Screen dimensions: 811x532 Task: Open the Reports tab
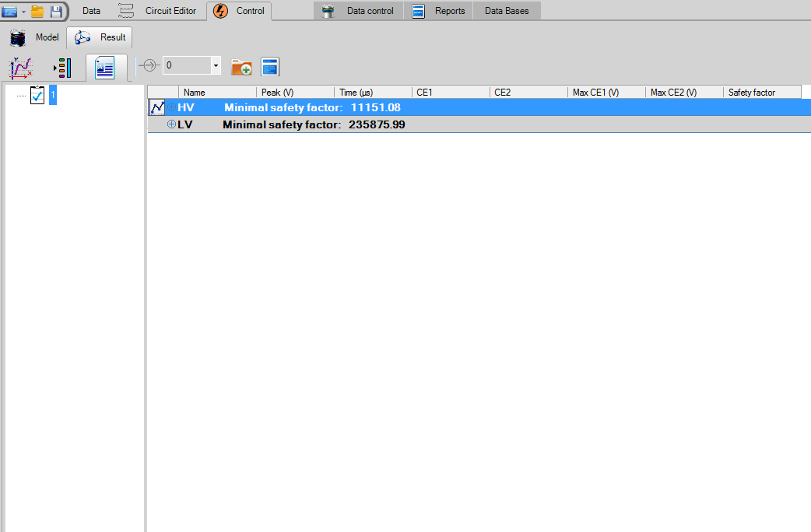coord(449,11)
